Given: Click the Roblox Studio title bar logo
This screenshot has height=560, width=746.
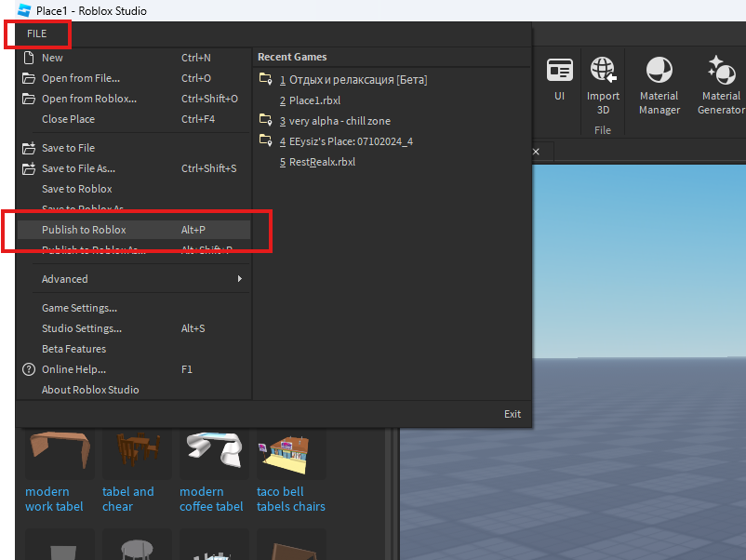Looking at the screenshot, I should pyautogui.click(x=24, y=10).
